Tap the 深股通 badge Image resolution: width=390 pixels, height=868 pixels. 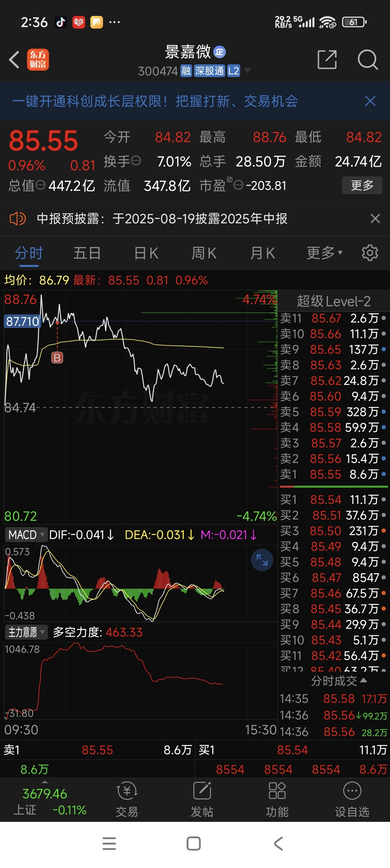[x=210, y=71]
